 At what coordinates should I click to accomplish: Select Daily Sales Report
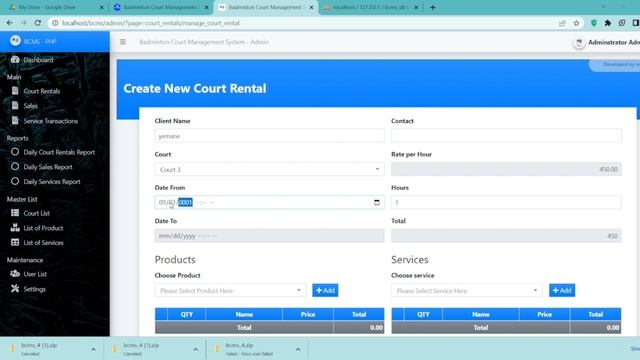click(48, 167)
